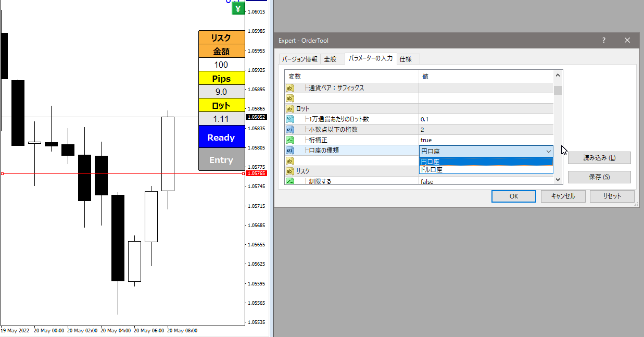This screenshot has height=337, width=644.
Task: Collapse the 口座の種類 dropdown arrow
Action: click(548, 151)
